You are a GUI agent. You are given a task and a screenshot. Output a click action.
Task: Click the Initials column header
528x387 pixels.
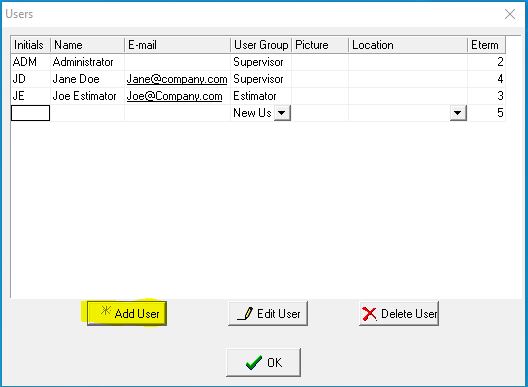[30, 45]
